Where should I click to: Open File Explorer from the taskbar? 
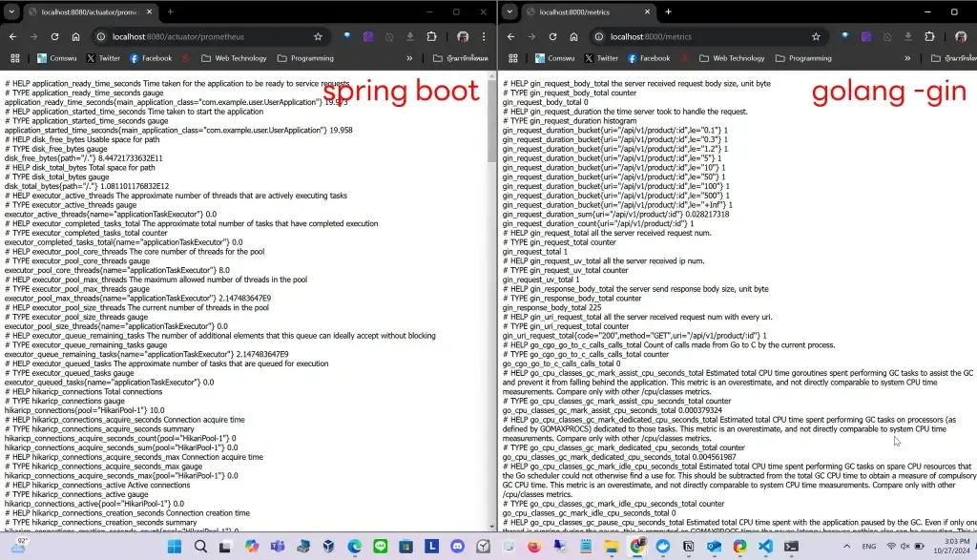coord(612,547)
